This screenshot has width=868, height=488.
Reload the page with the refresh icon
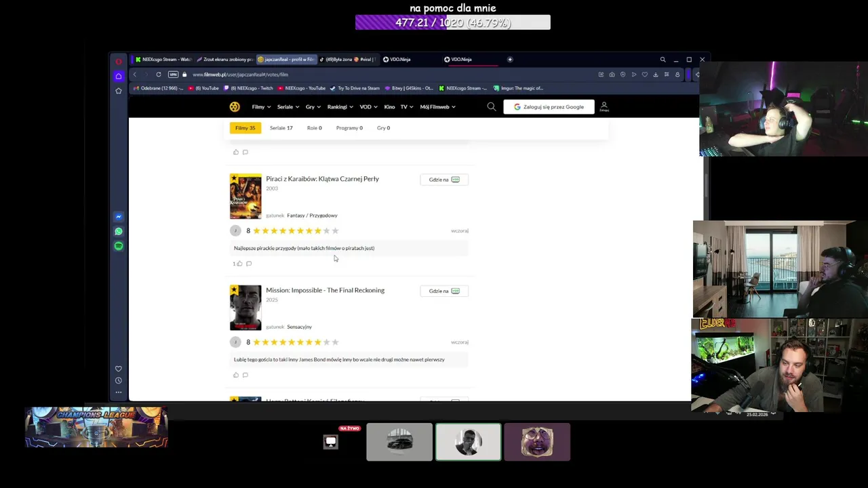(x=159, y=75)
